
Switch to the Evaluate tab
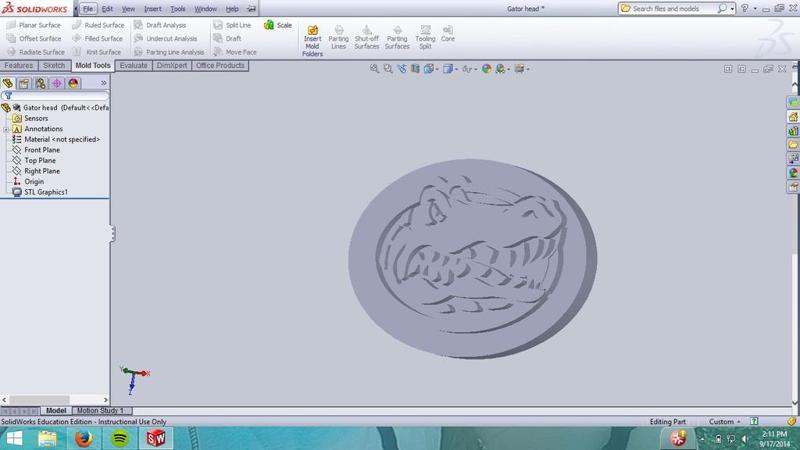(x=134, y=66)
